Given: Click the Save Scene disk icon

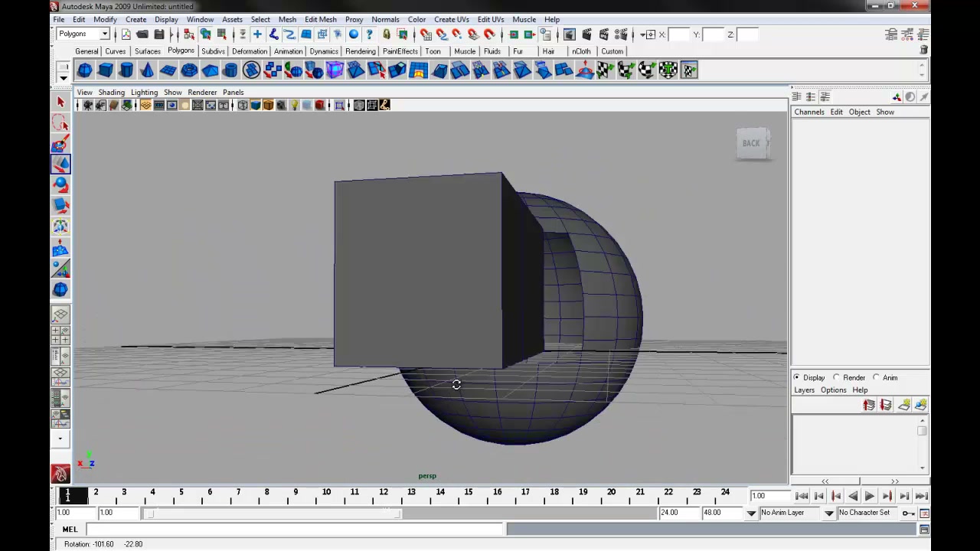Looking at the screenshot, I should point(159,34).
